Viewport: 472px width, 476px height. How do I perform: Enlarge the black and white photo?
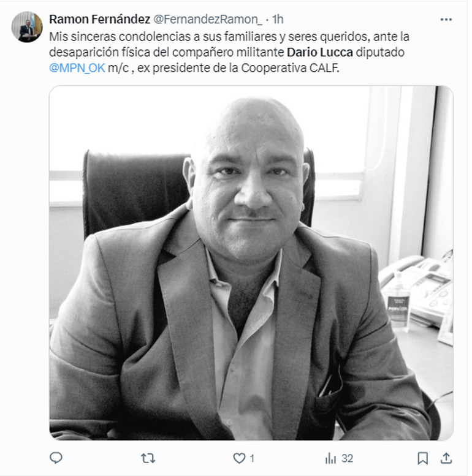tap(251, 263)
